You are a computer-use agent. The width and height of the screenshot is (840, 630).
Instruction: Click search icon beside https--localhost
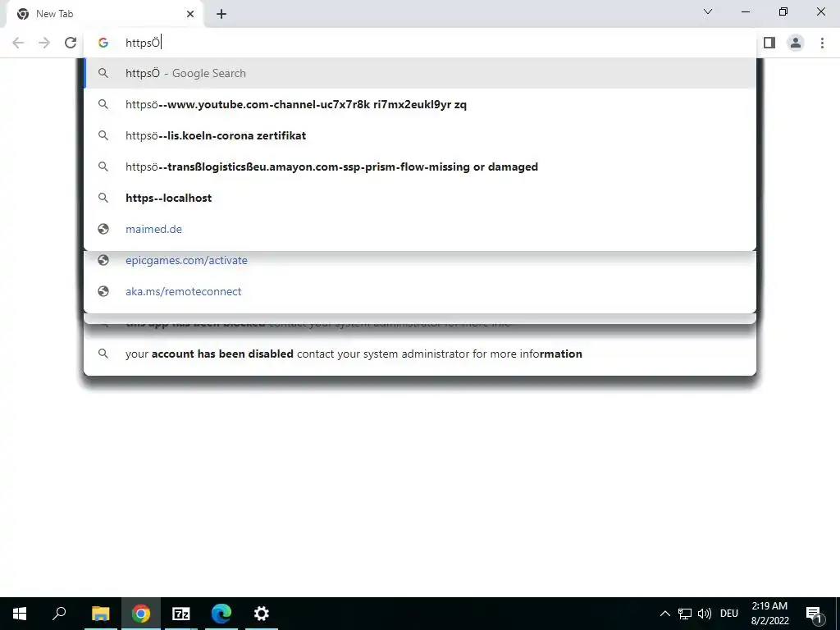(103, 198)
